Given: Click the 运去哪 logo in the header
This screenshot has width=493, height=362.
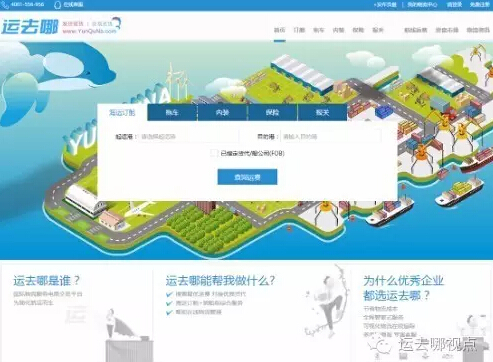Looking at the screenshot, I should [30, 27].
